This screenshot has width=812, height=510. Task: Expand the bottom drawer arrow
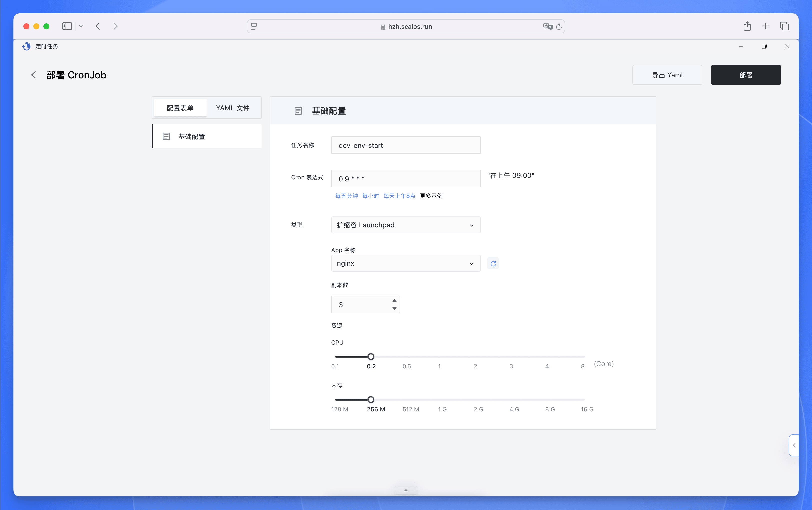click(x=406, y=490)
